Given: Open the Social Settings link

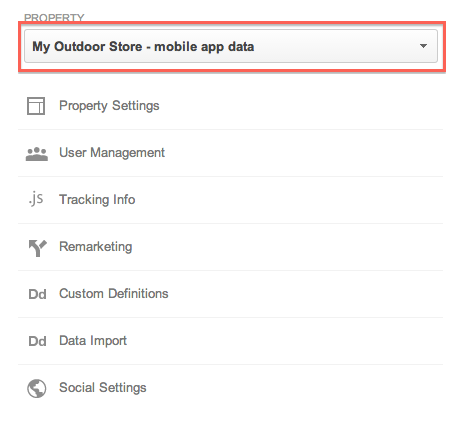Looking at the screenshot, I should click(x=103, y=388).
